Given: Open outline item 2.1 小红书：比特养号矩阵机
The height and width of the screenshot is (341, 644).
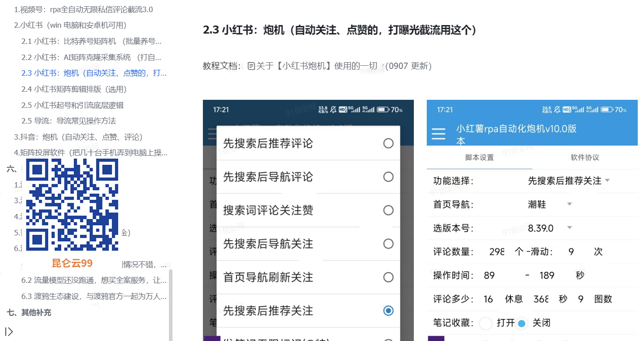Looking at the screenshot, I should 92,41.
